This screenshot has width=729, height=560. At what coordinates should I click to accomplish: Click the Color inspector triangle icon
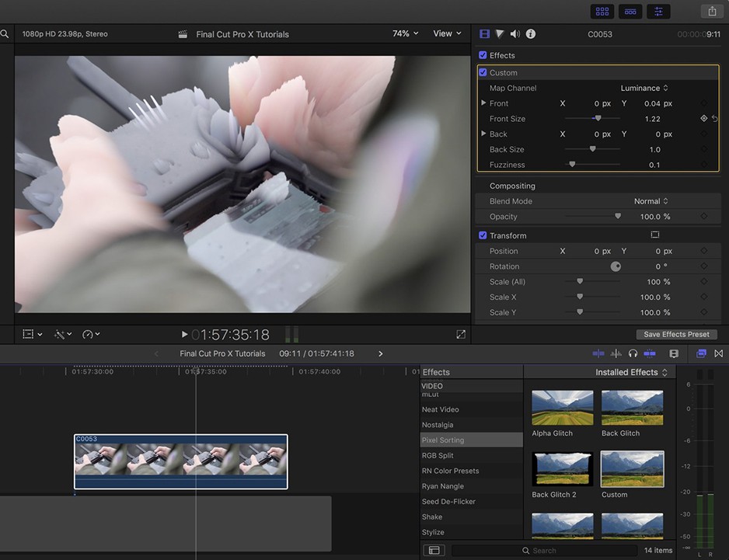(500, 34)
